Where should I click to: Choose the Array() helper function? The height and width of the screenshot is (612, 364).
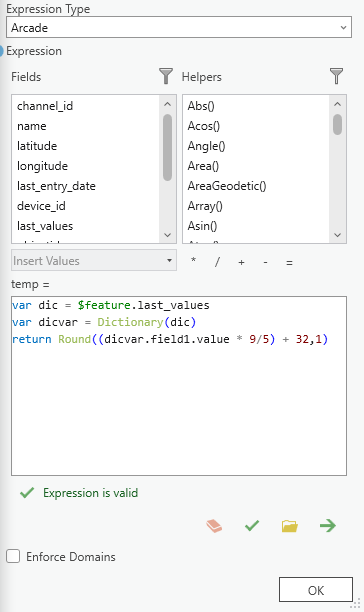point(205,206)
